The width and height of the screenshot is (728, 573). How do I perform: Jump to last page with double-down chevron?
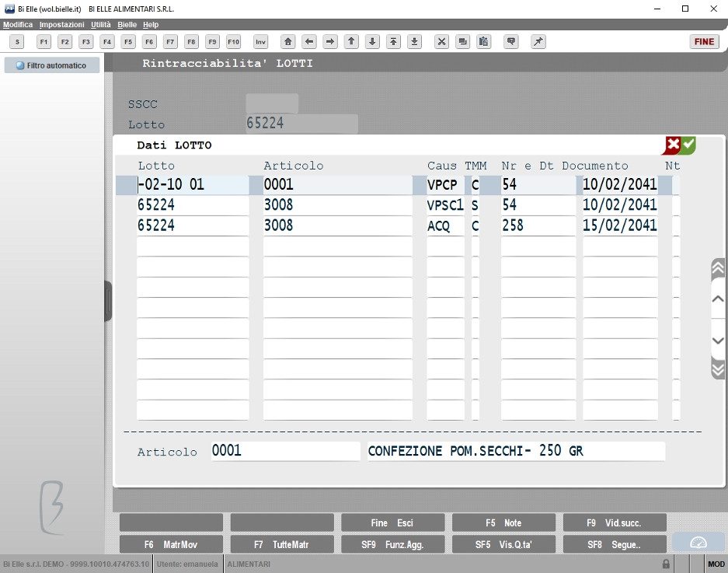[x=717, y=369]
